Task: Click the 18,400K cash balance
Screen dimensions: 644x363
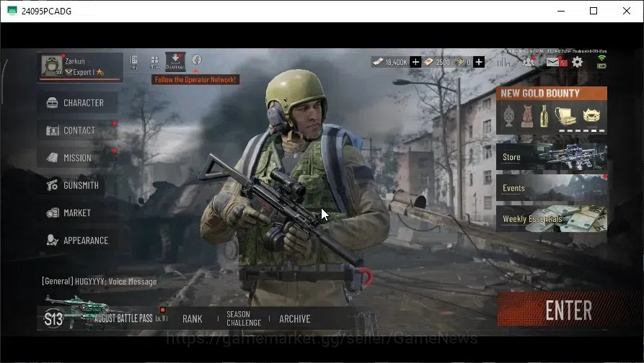Action: pos(390,62)
